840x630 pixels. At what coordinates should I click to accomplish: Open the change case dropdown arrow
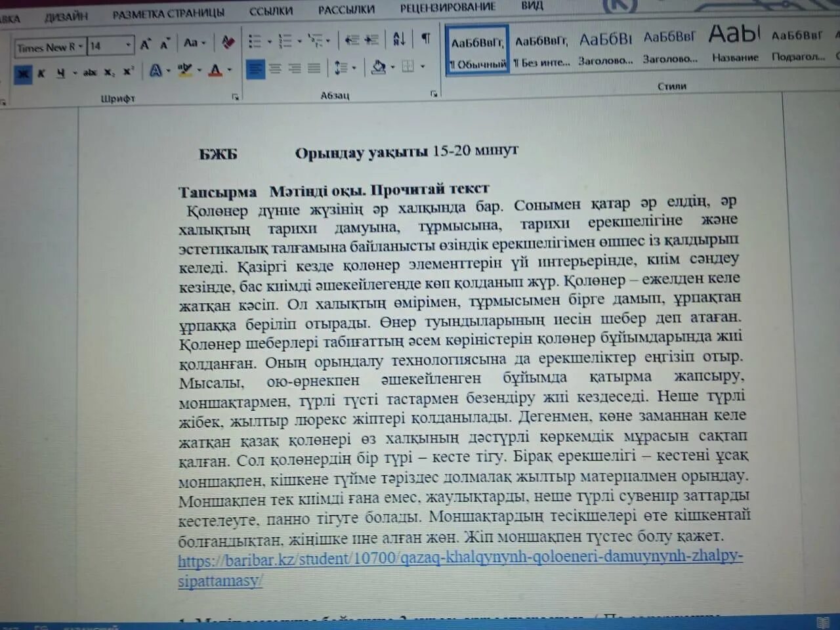[203, 43]
